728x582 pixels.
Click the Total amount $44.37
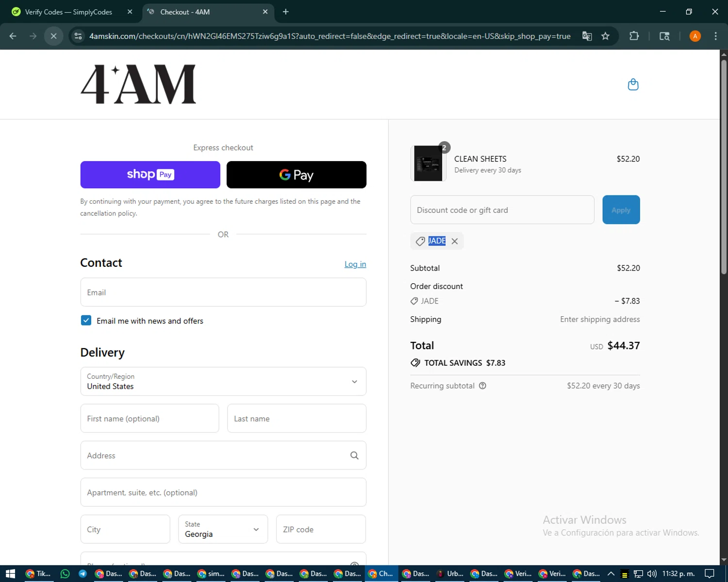(x=624, y=345)
